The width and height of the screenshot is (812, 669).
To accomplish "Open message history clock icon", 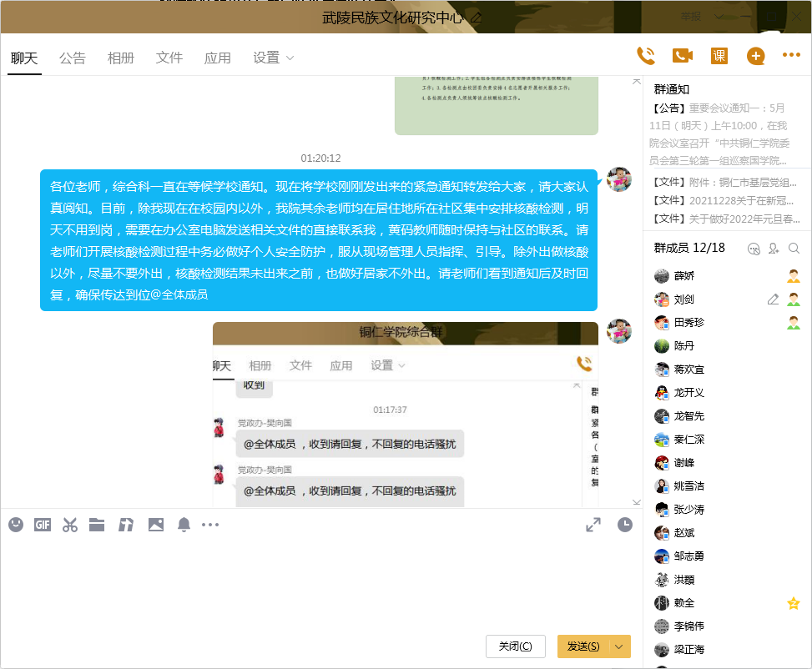I will (x=624, y=525).
